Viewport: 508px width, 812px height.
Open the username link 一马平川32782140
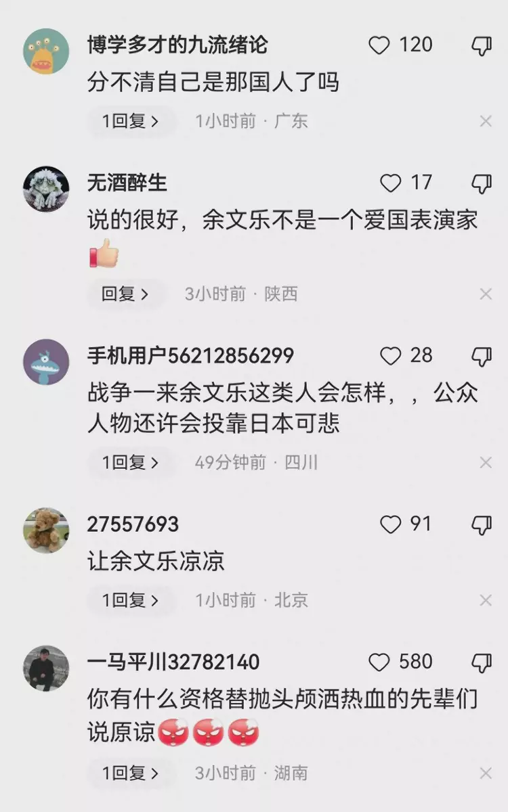173,661
